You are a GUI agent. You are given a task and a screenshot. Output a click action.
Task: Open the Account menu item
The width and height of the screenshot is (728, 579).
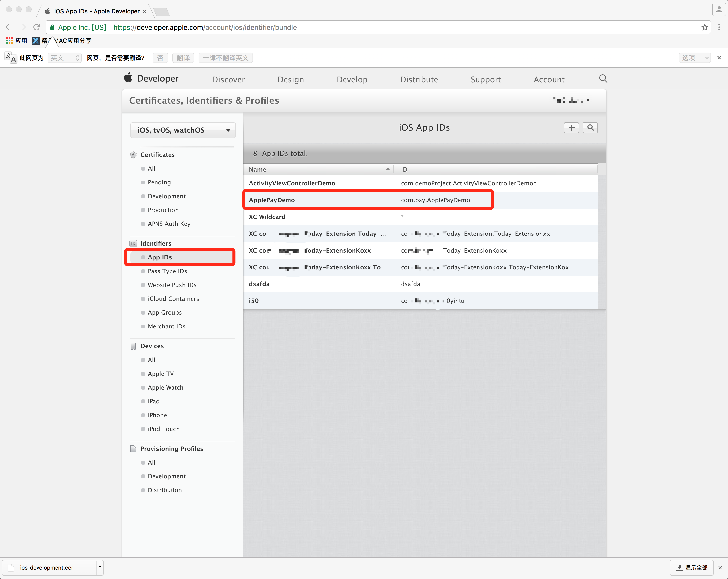click(549, 80)
